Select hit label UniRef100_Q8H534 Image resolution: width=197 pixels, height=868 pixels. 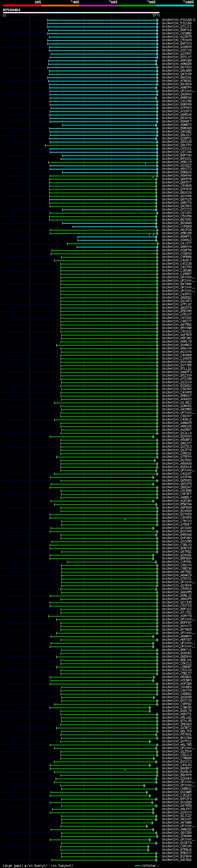click(176, 115)
